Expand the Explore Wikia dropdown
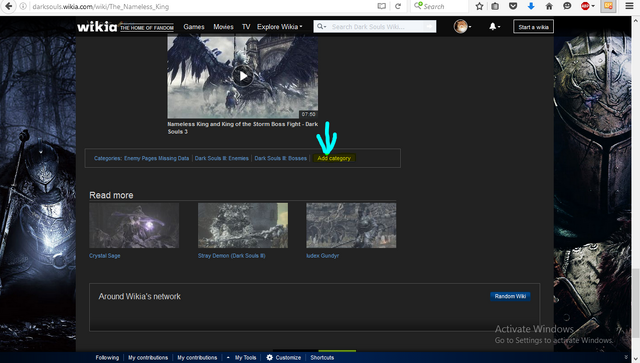Image resolution: width=640 pixels, height=363 pixels. [x=280, y=27]
